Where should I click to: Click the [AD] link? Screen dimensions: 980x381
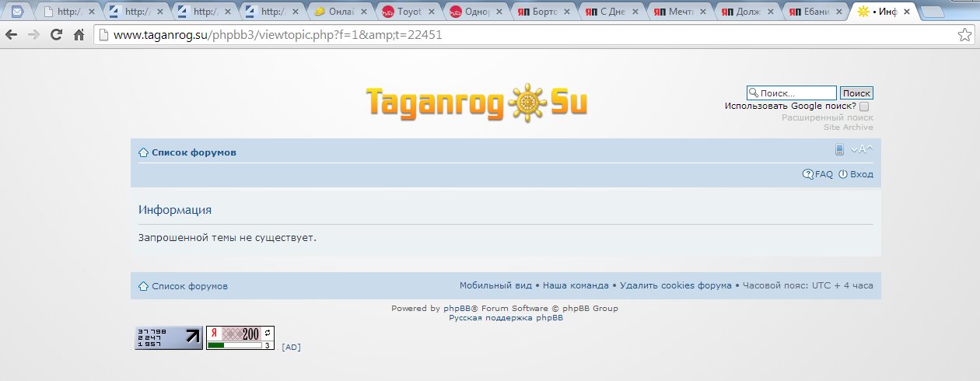(291, 347)
